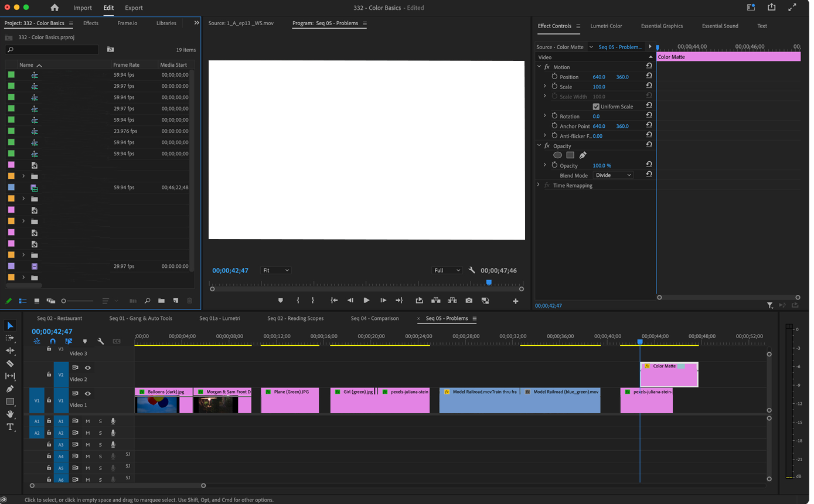814x504 pixels.
Task: Open program monitor settings wrench
Action: (x=472, y=270)
